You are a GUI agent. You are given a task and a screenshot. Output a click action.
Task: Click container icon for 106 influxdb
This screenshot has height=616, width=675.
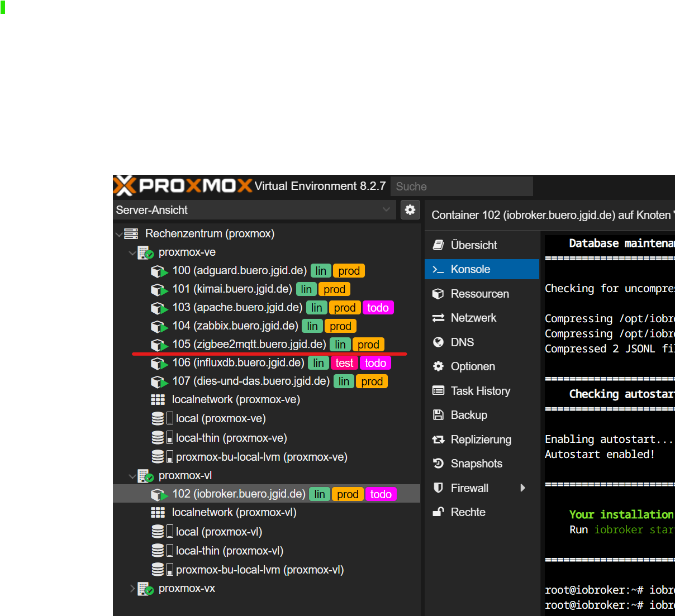click(159, 364)
